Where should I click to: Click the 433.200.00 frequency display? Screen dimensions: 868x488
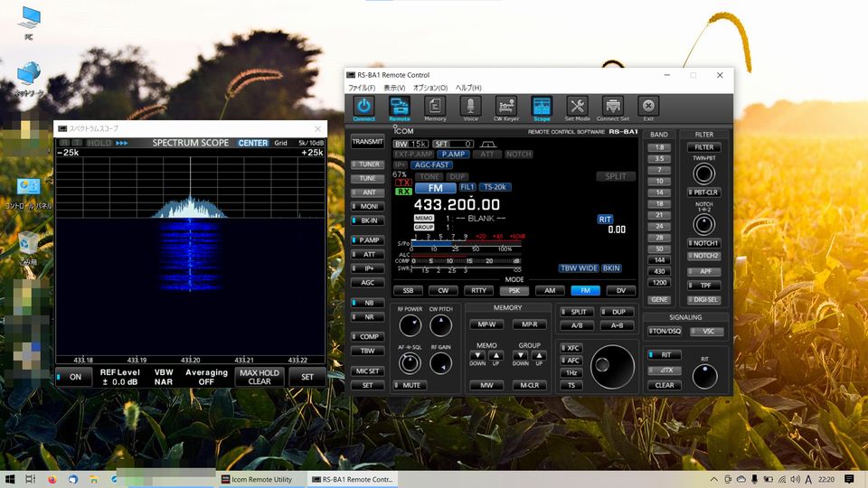pyautogui.click(x=457, y=205)
